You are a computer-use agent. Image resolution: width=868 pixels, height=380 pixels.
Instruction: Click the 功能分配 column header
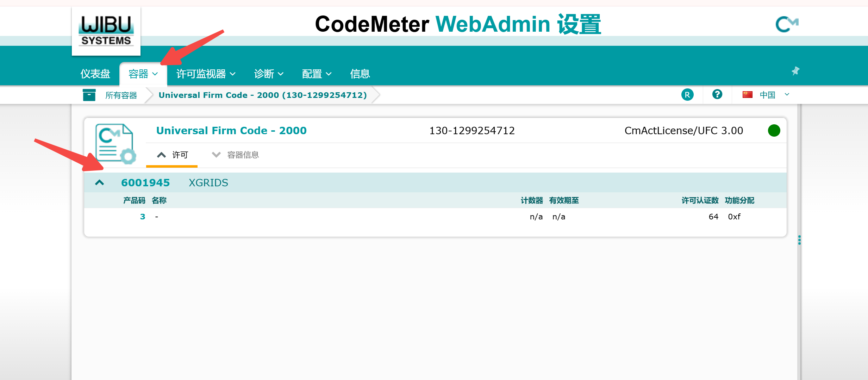tap(739, 200)
